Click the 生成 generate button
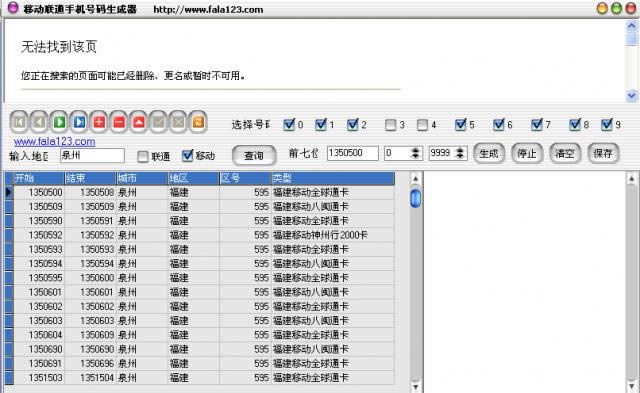The width and height of the screenshot is (640, 393). 489,153
